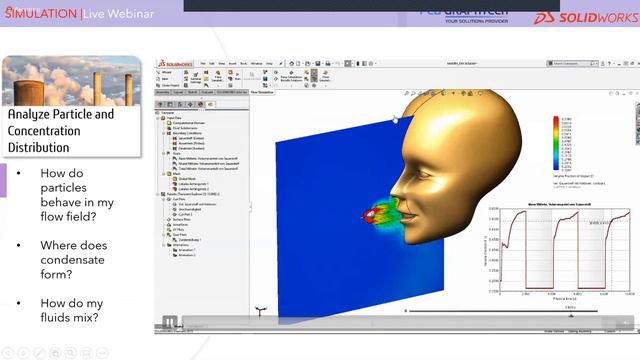Click the New document icon
Screen dimensions: 640x360
click(x=298, y=64)
